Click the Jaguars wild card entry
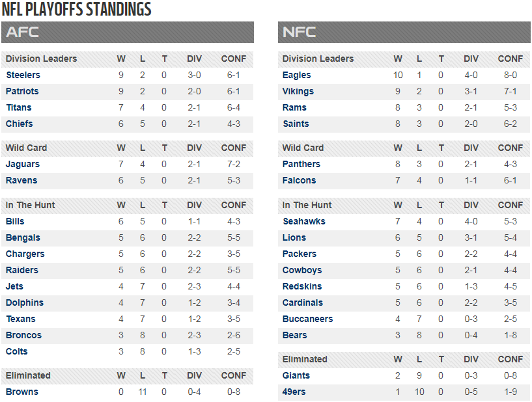 22,165
